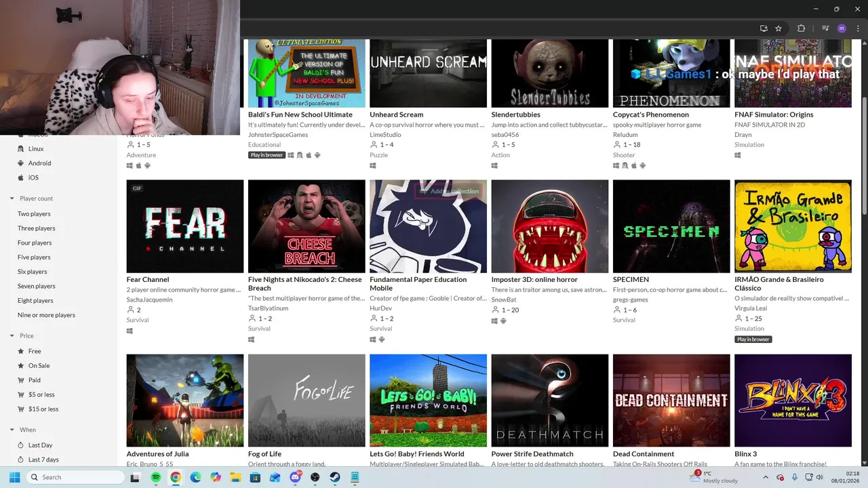Open Chrome media controls icon
Image resolution: width=868 pixels, height=488 pixels.
[x=825, y=28]
